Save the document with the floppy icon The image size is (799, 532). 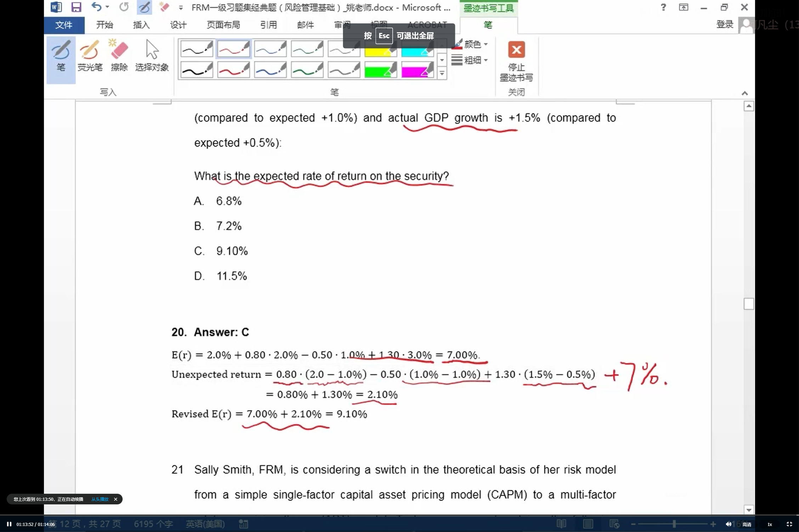pyautogui.click(x=76, y=7)
